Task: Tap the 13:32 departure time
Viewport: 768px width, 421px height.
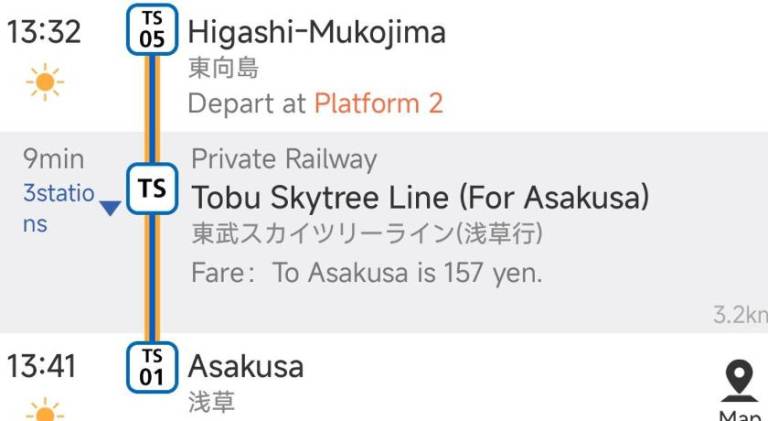Action: 44,32
